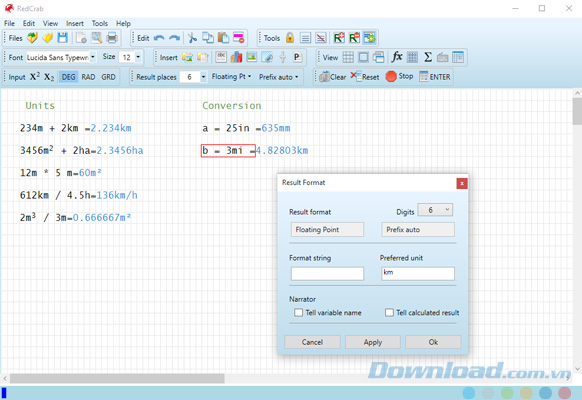Save the worksheet with the floppy disk icon
Screen dimensions: 582x400
tap(63, 37)
